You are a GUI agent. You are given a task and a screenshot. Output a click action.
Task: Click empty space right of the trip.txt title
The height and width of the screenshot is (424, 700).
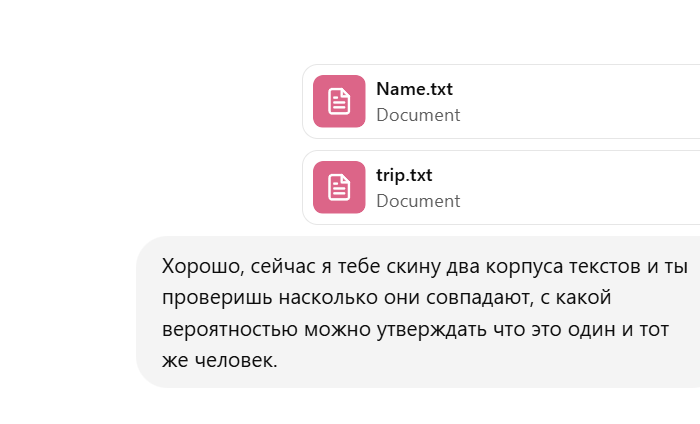pyautogui.click(x=566, y=175)
